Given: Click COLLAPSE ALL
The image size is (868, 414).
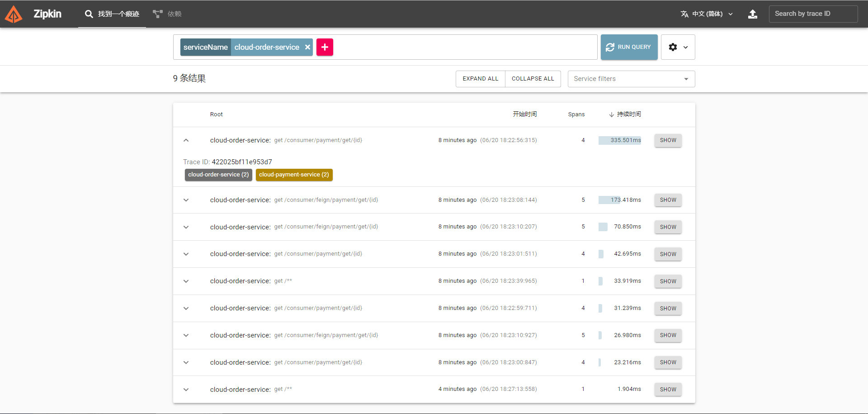Looking at the screenshot, I should (x=533, y=79).
